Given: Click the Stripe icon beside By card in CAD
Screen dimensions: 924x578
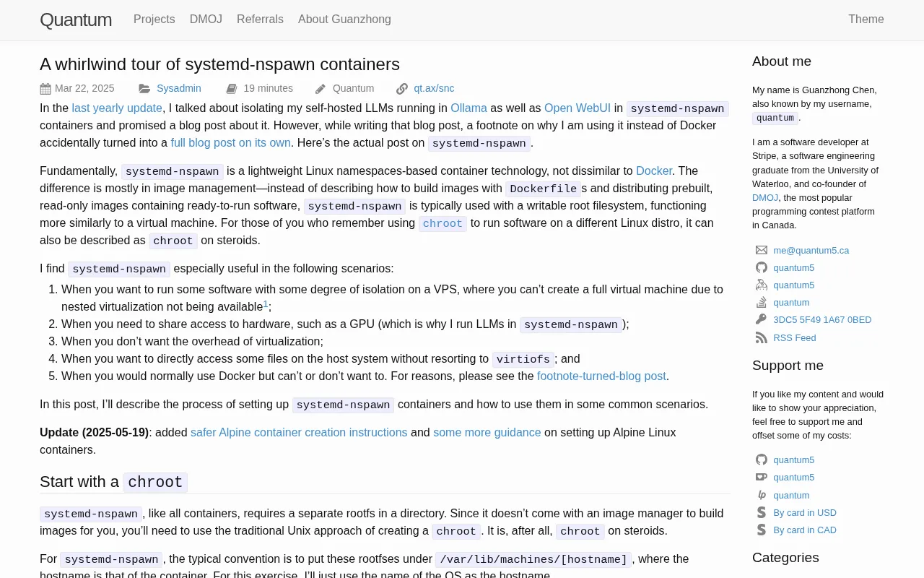Looking at the screenshot, I should coord(762,530).
